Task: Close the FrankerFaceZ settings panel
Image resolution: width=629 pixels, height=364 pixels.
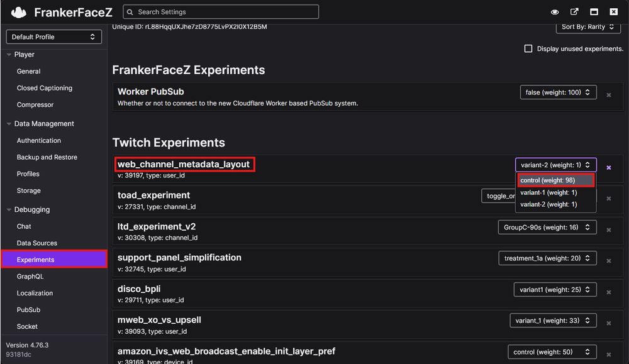Action: pos(614,11)
